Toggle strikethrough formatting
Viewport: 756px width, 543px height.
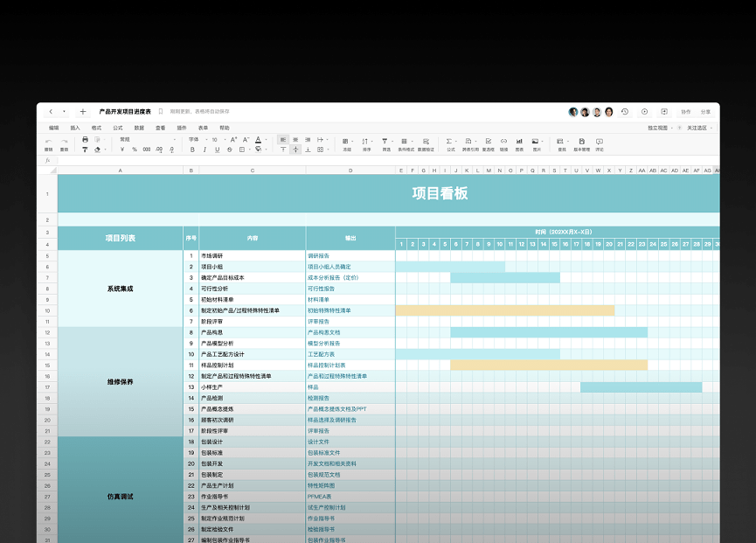230,150
